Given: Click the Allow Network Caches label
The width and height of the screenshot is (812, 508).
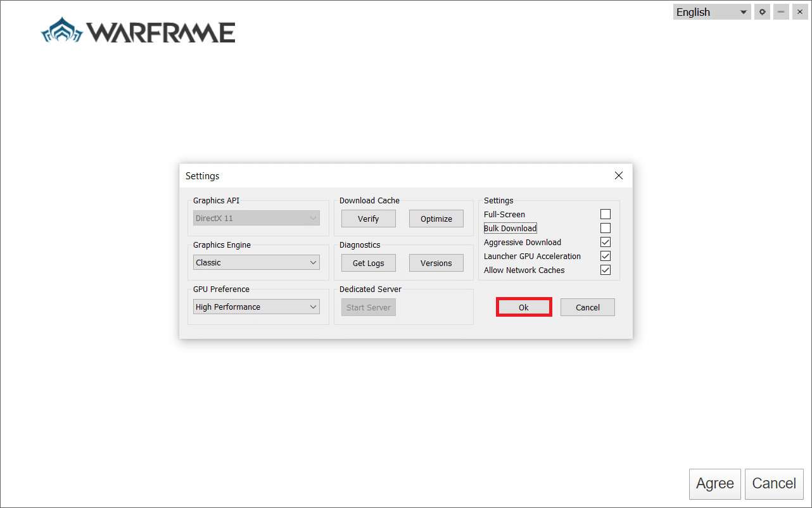Looking at the screenshot, I should tap(524, 270).
